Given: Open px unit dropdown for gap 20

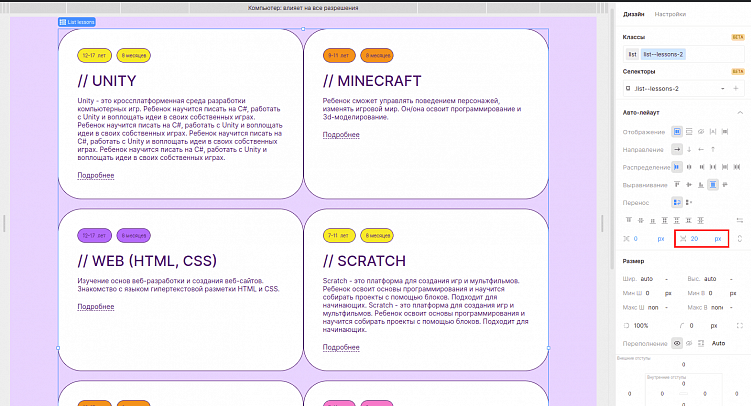Looking at the screenshot, I should pyautogui.click(x=718, y=238).
